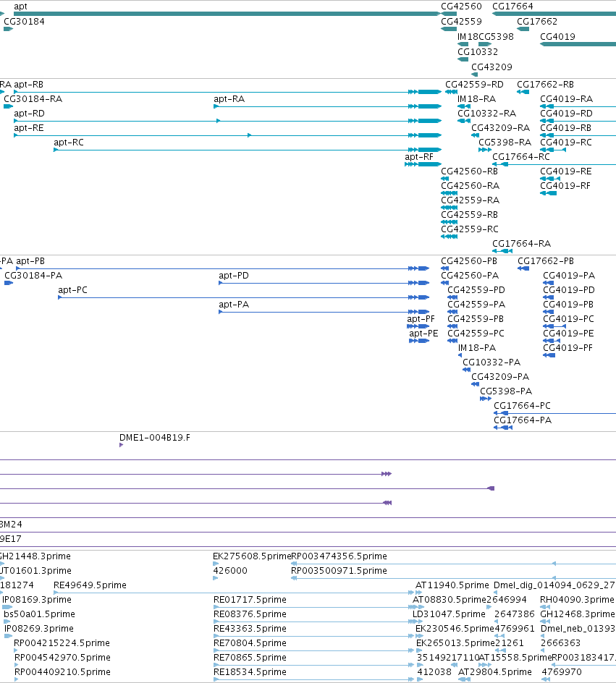Image resolution: width=616 pixels, height=683 pixels.
Task: Click the CG42560-PB protein label
Action: [x=469, y=261]
